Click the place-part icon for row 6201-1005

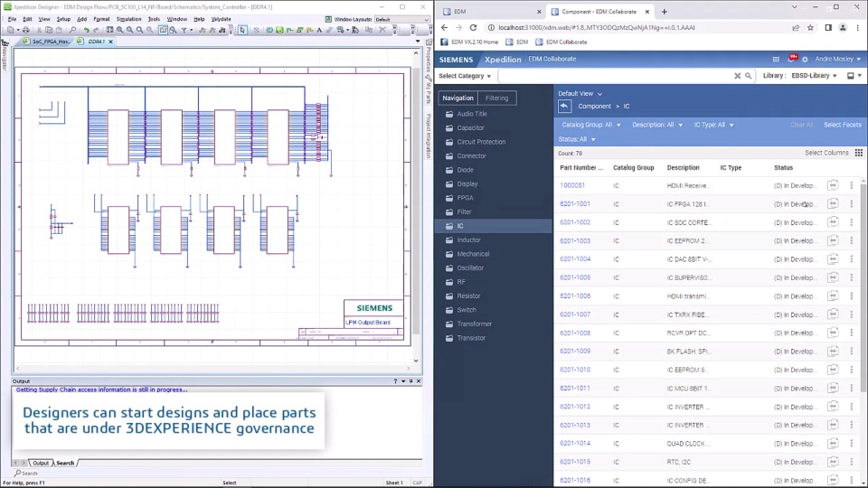(x=833, y=277)
